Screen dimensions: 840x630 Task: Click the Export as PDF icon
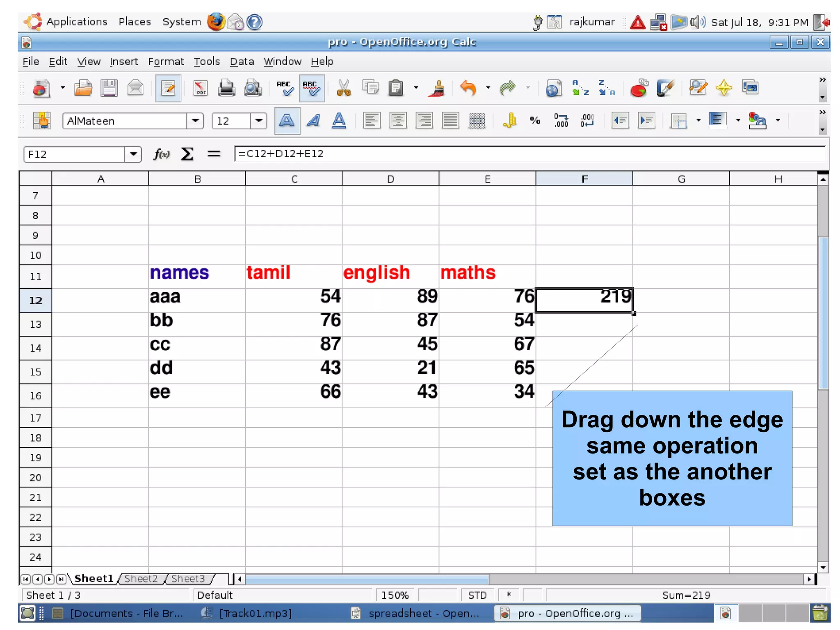200,88
